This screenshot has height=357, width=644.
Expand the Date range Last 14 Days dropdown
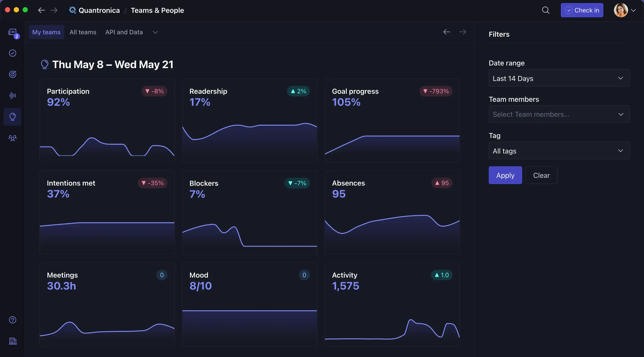coord(559,78)
